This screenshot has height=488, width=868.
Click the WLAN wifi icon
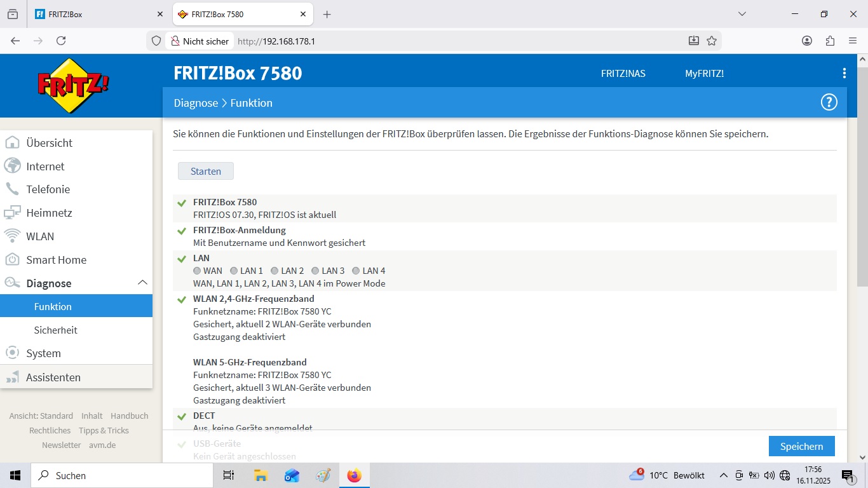12,236
